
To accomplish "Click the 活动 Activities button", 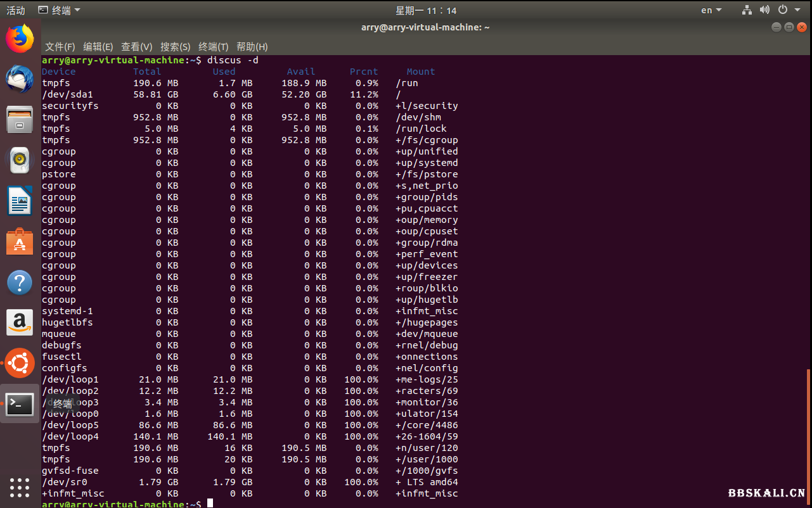I will 16,10.
